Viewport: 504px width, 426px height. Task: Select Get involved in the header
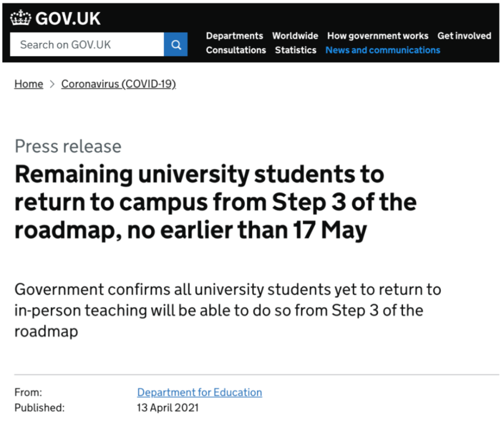click(x=464, y=36)
